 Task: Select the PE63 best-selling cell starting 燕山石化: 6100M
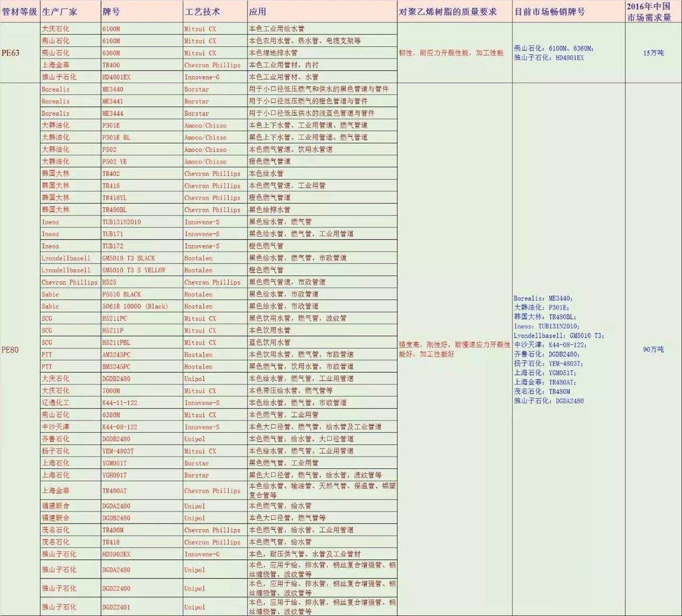569,52
